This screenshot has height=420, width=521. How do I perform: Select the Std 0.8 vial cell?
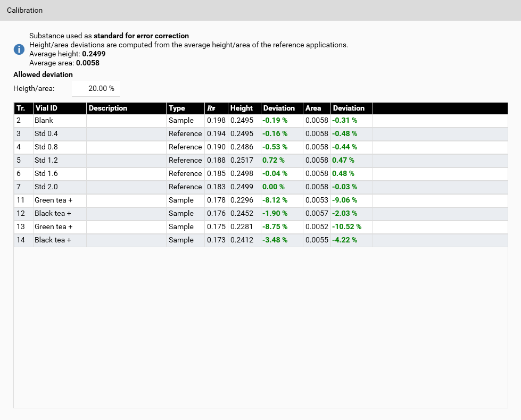click(x=46, y=147)
